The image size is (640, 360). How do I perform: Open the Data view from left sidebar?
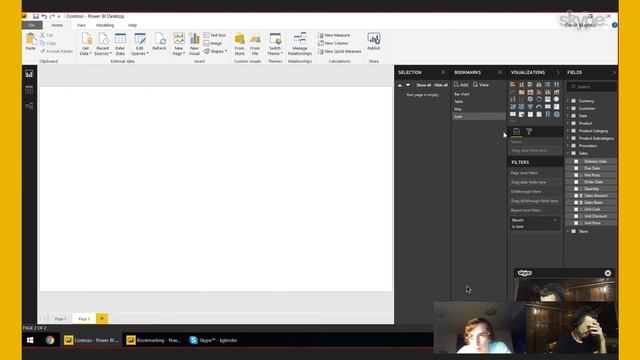[29, 90]
